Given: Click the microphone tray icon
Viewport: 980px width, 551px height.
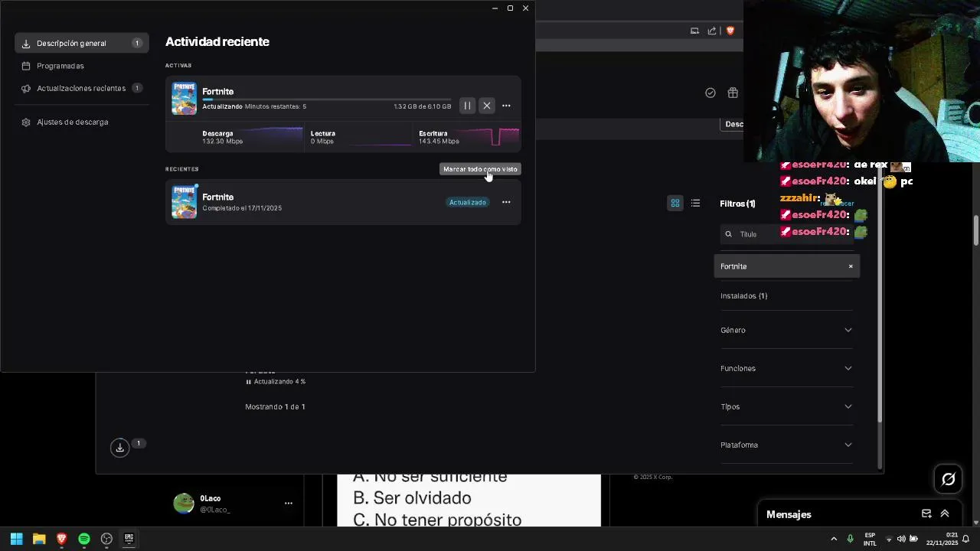Looking at the screenshot, I should pos(850,539).
